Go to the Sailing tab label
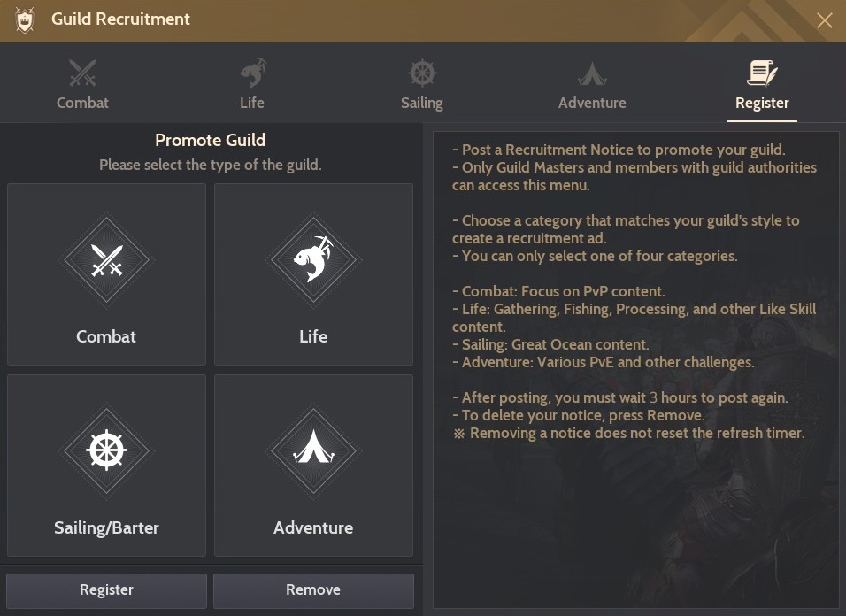 point(422,103)
